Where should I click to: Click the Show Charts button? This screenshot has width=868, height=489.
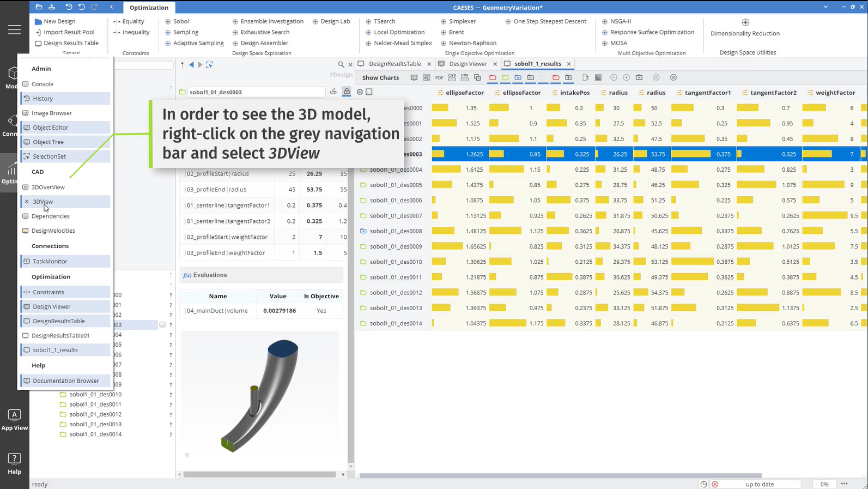tap(380, 78)
